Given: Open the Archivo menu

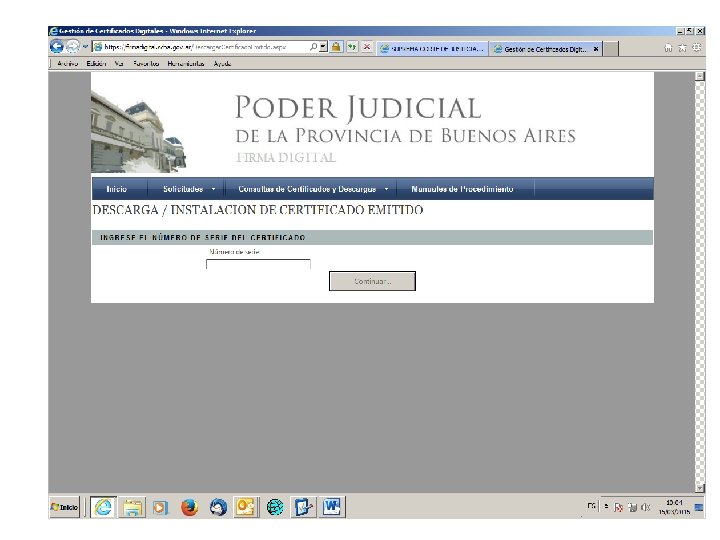Looking at the screenshot, I should (x=68, y=63).
